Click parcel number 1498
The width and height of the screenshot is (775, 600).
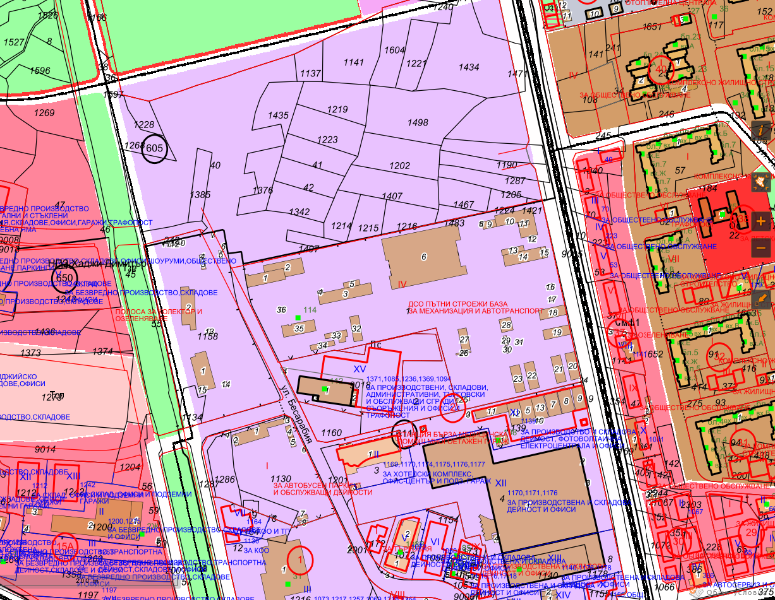(x=418, y=122)
